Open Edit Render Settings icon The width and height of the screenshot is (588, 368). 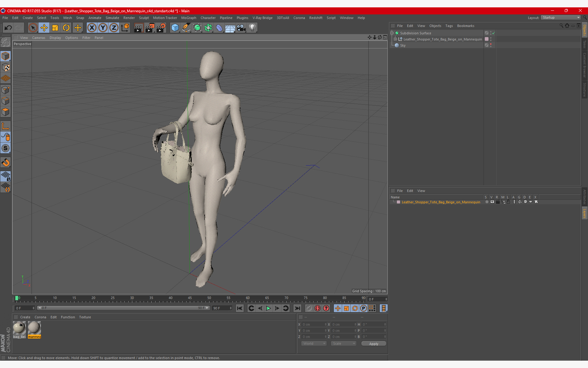click(x=161, y=28)
